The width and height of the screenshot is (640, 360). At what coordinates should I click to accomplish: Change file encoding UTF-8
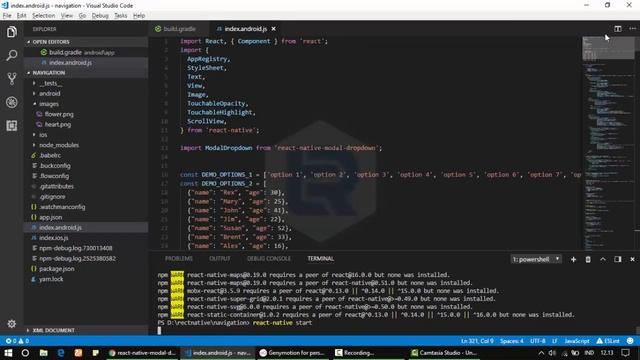coord(538,341)
